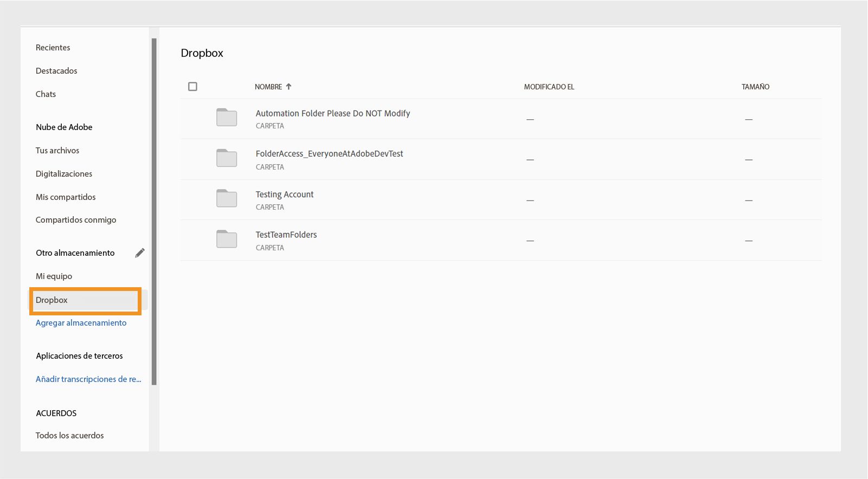Click the pencil edit icon beside Otro almacenamiento
Image resolution: width=868 pixels, height=479 pixels.
click(140, 253)
